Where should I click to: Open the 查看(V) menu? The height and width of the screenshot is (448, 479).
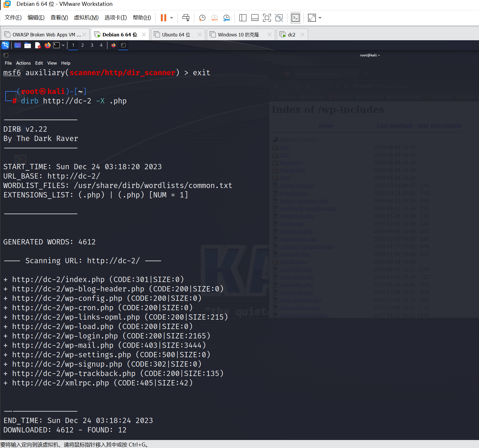coord(59,18)
